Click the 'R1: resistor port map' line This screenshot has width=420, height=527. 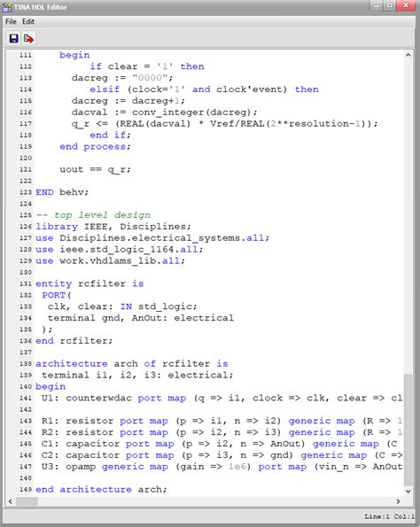coord(222,421)
